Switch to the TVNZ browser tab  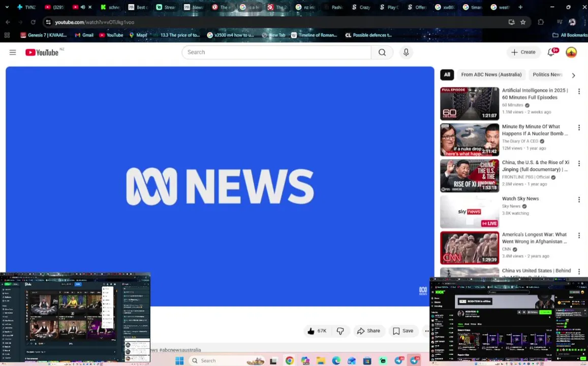click(x=26, y=7)
